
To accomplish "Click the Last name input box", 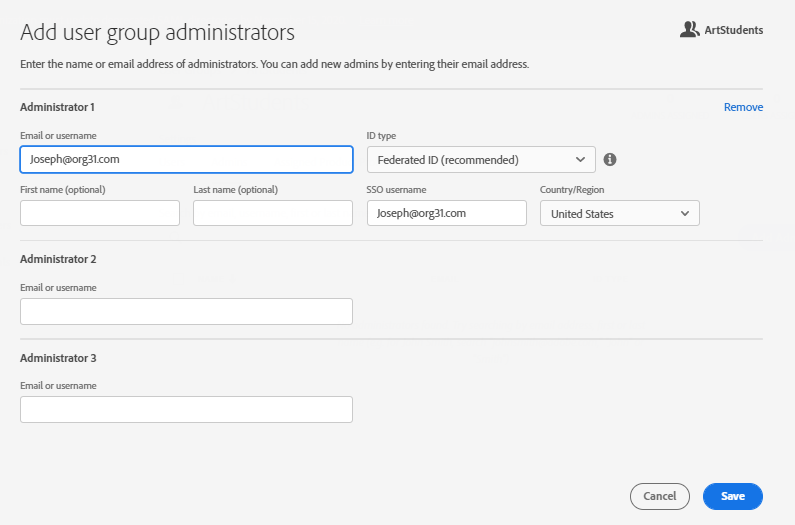I will pyautogui.click(x=273, y=213).
